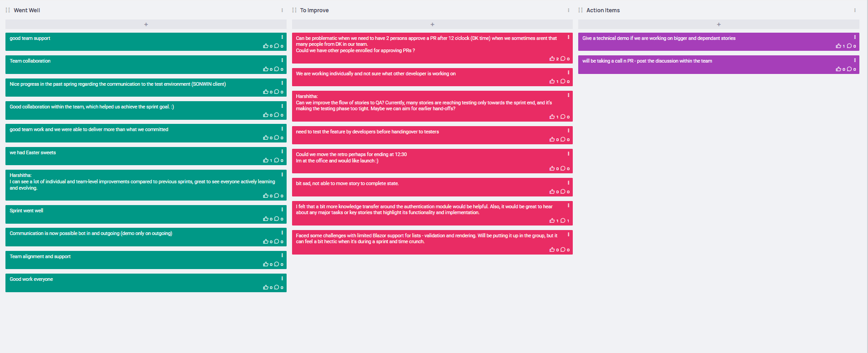
Task: Add a new card to To Improve
Action: 432,24
